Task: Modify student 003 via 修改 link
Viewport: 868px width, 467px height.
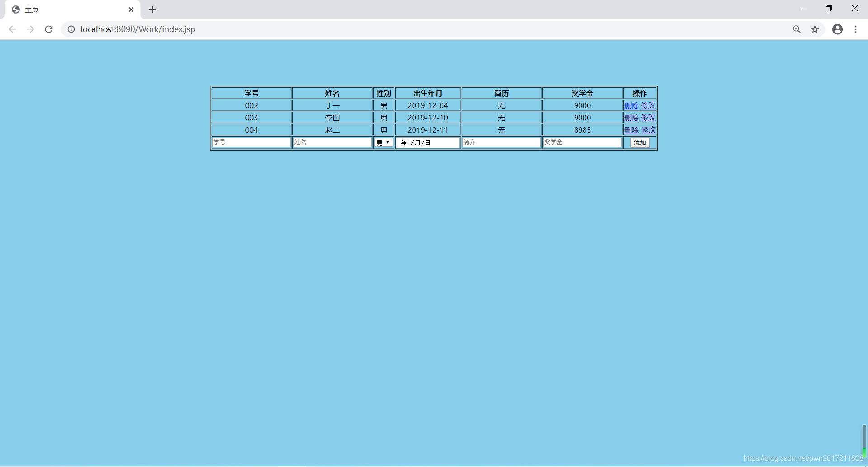Action: pyautogui.click(x=648, y=118)
